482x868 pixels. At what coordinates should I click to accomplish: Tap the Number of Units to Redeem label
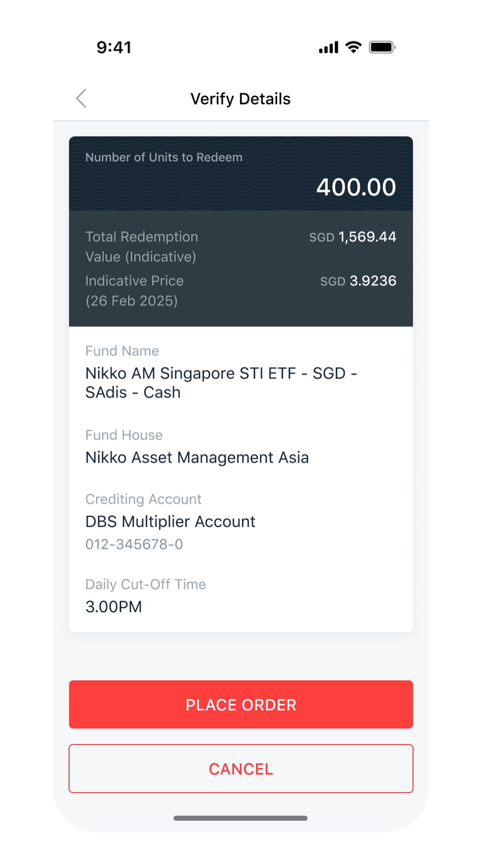[x=164, y=157]
